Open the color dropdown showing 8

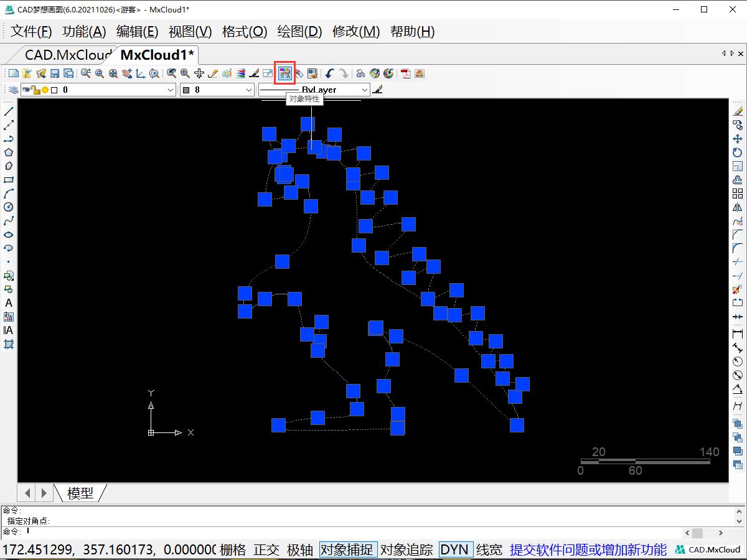(248, 90)
